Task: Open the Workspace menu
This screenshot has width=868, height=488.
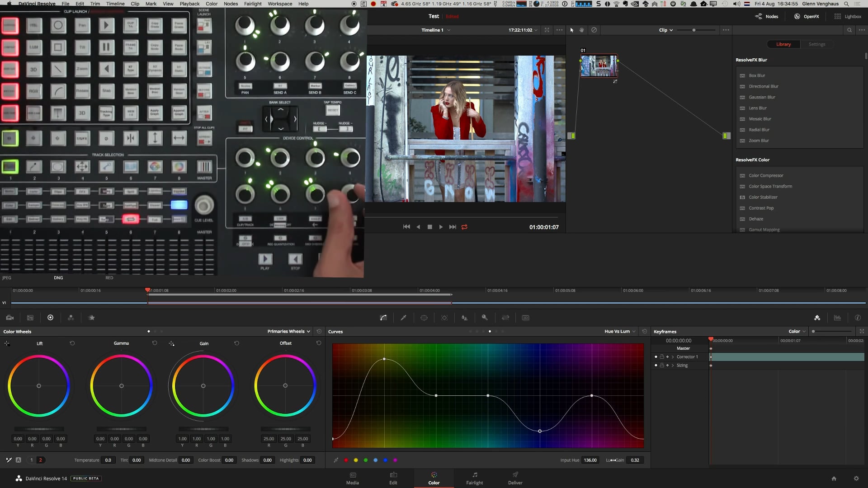Action: 280,4
